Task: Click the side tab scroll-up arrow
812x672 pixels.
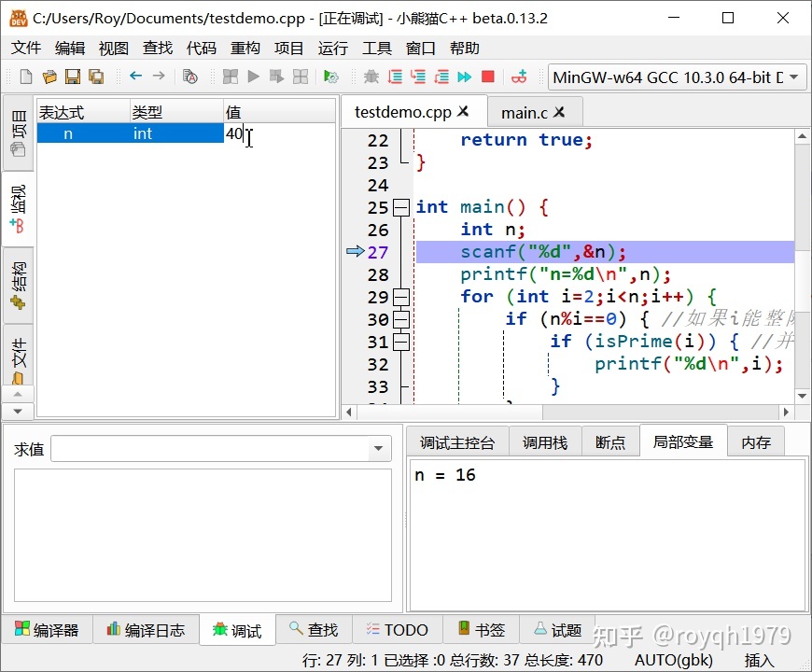Action: [x=18, y=394]
